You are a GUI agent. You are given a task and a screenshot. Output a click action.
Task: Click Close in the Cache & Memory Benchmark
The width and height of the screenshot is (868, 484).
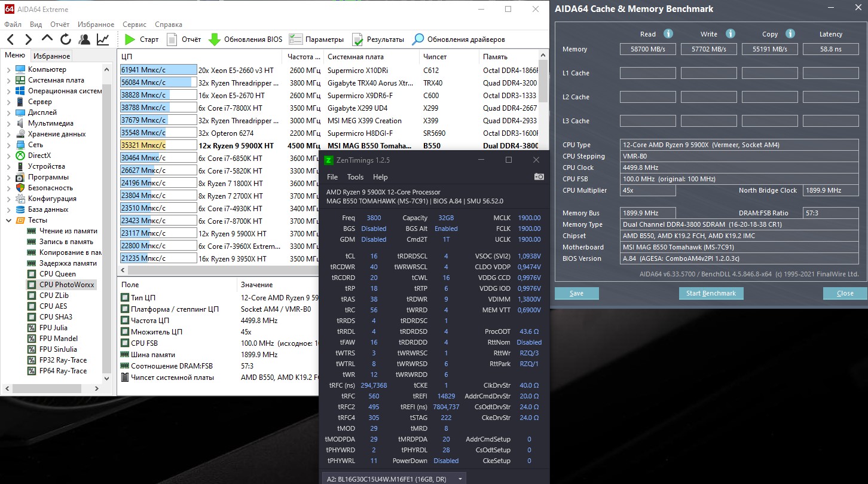tap(845, 293)
